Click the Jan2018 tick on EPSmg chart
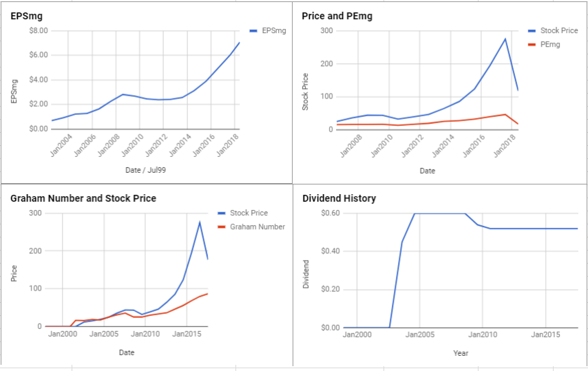Screen dimensions: 588x371 pos(229,145)
